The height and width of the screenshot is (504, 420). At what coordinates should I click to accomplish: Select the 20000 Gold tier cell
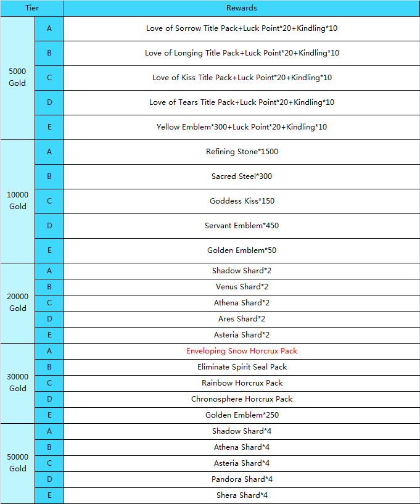pyautogui.click(x=17, y=303)
